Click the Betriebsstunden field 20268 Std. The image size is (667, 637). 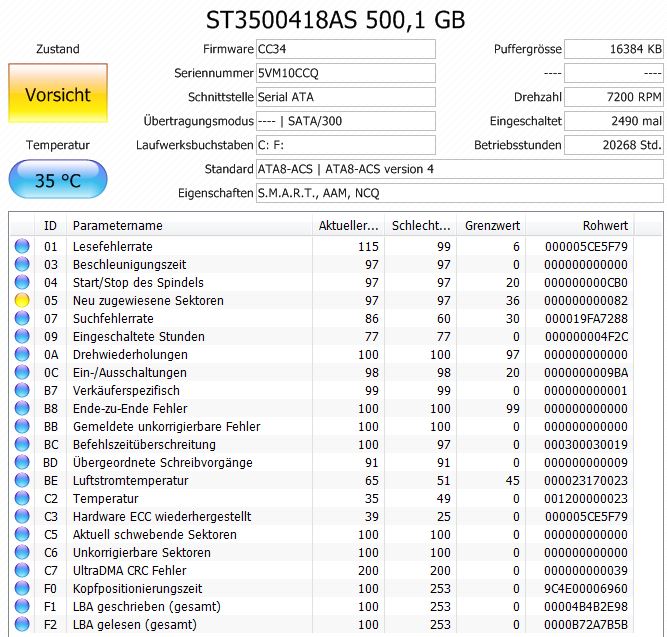coord(613,145)
